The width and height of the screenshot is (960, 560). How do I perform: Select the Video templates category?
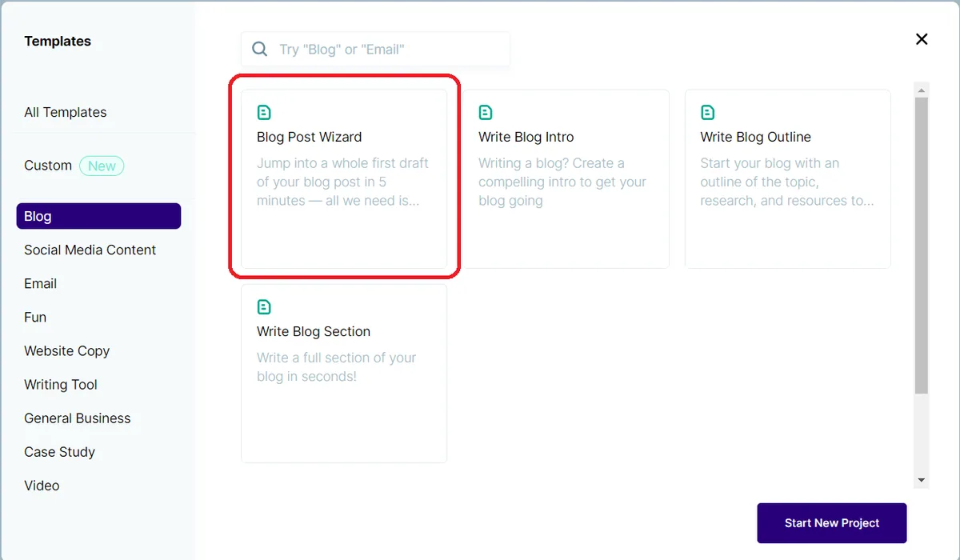42,485
